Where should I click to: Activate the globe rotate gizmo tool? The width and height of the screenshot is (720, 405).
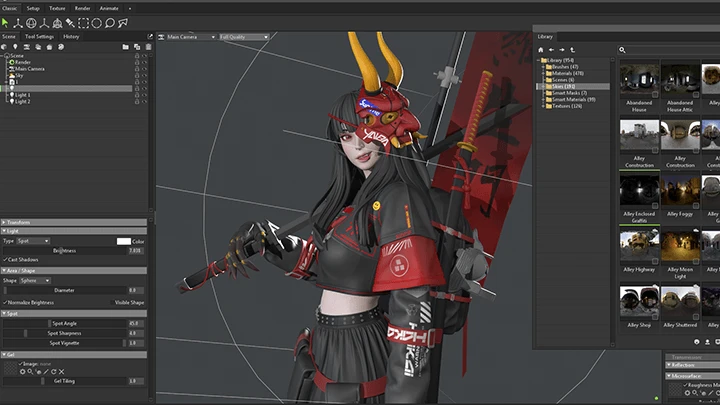[31, 22]
